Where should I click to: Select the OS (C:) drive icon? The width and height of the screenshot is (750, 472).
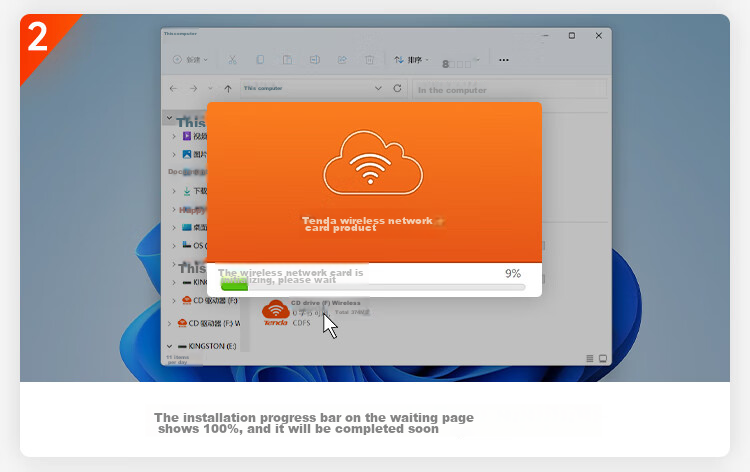(x=187, y=245)
